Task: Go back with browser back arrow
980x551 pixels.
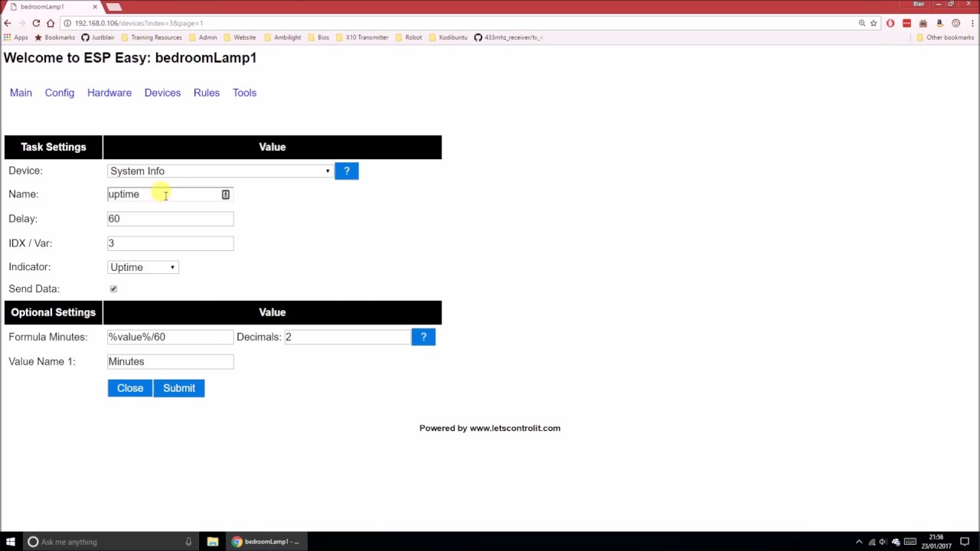Action: point(8,23)
